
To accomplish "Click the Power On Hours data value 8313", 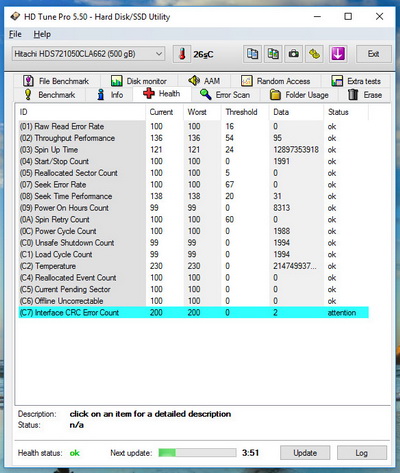I will coord(282,208).
